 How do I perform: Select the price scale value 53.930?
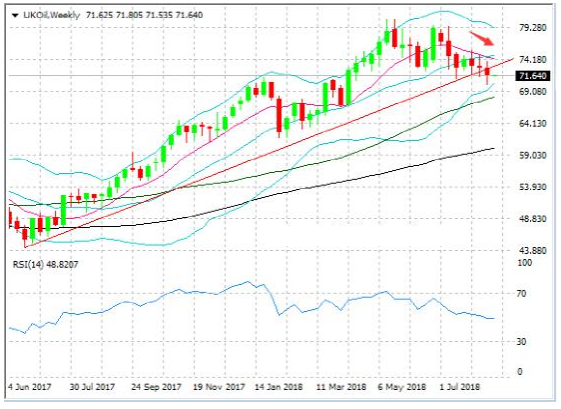pyautogui.click(x=533, y=187)
